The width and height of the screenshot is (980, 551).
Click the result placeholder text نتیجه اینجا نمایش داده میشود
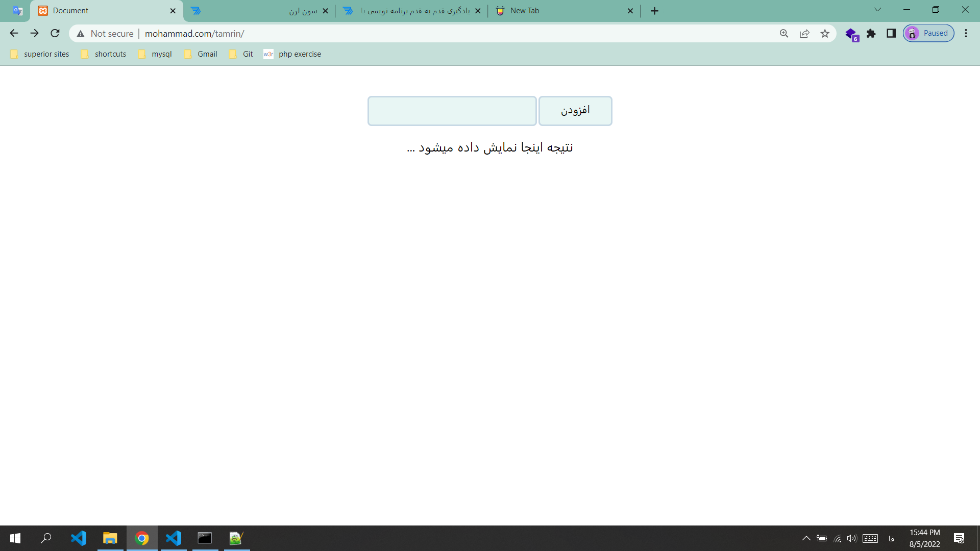click(490, 147)
